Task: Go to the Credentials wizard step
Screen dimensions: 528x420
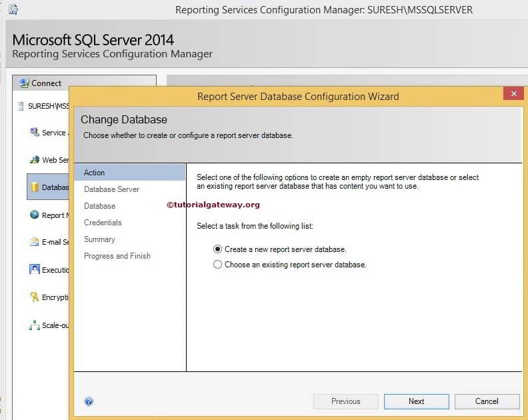Action: [103, 223]
